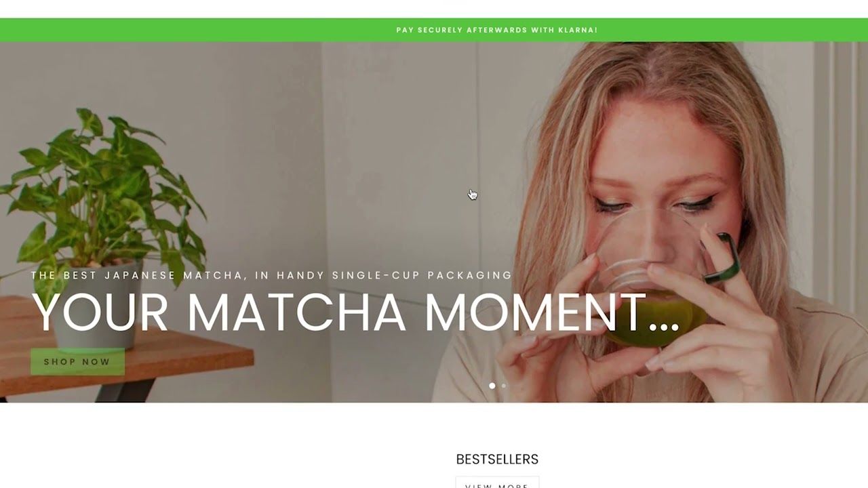Switch to the second slideshow dot

point(503,386)
